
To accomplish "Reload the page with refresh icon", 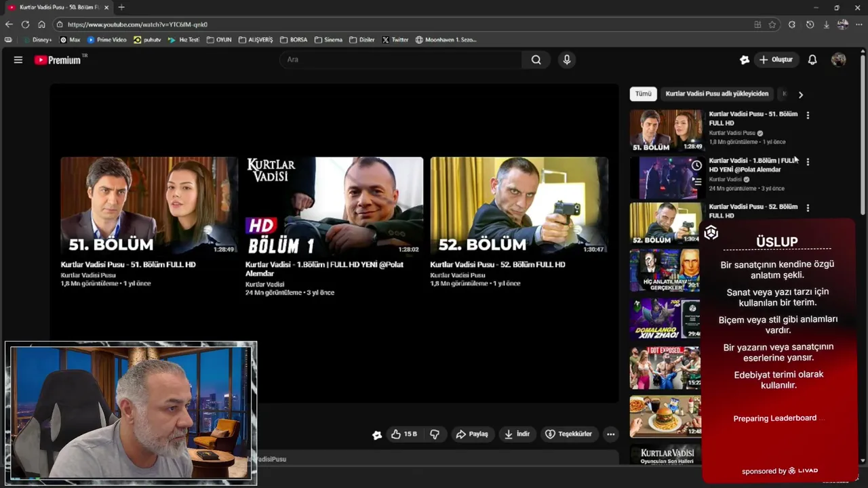I will click(x=25, y=24).
